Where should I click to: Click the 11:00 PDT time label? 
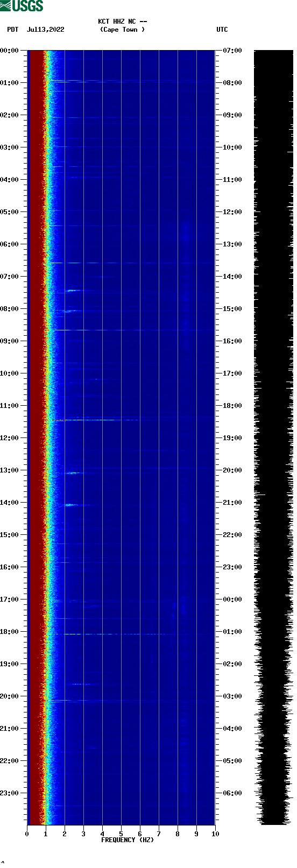pyautogui.click(x=10, y=406)
